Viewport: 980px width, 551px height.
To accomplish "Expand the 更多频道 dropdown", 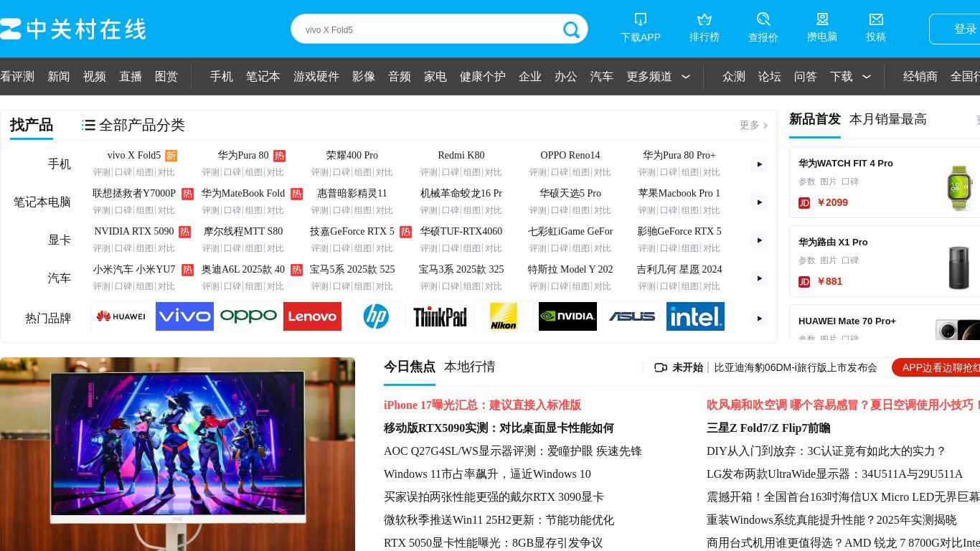I will point(686,77).
